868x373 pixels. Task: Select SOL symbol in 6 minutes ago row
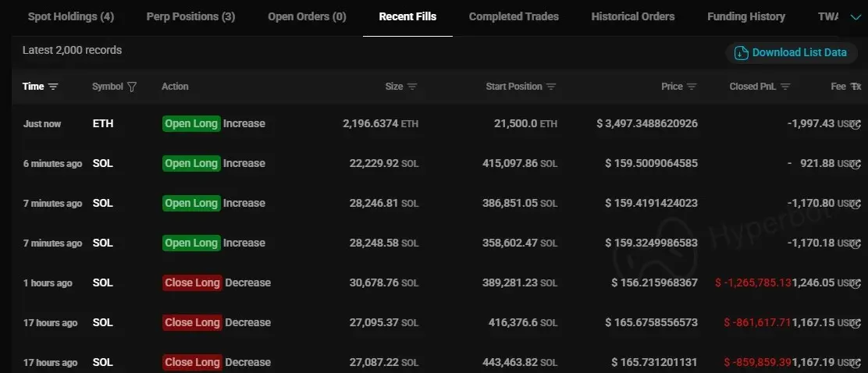(102, 163)
